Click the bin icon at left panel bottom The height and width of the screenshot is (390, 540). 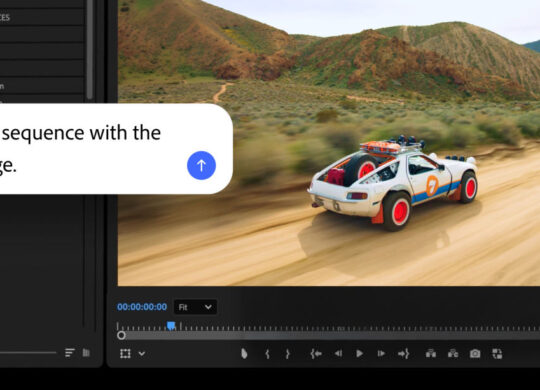tap(86, 352)
